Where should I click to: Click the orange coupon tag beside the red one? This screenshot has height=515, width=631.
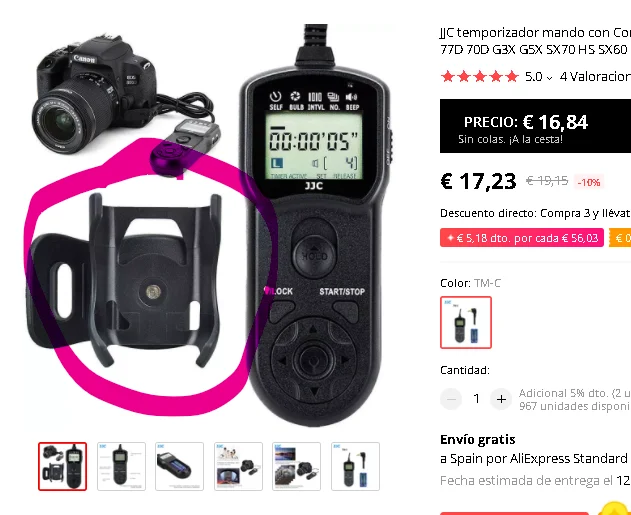click(x=620, y=238)
